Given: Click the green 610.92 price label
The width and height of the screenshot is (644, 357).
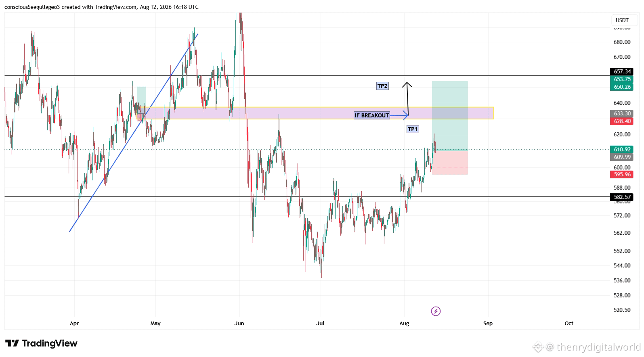Looking at the screenshot, I should tap(622, 149).
